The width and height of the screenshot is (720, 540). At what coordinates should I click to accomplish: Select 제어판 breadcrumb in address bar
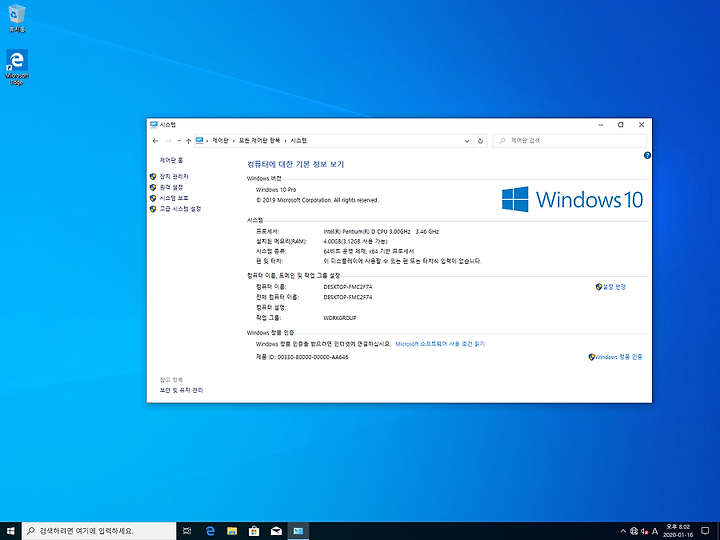[x=220, y=141]
